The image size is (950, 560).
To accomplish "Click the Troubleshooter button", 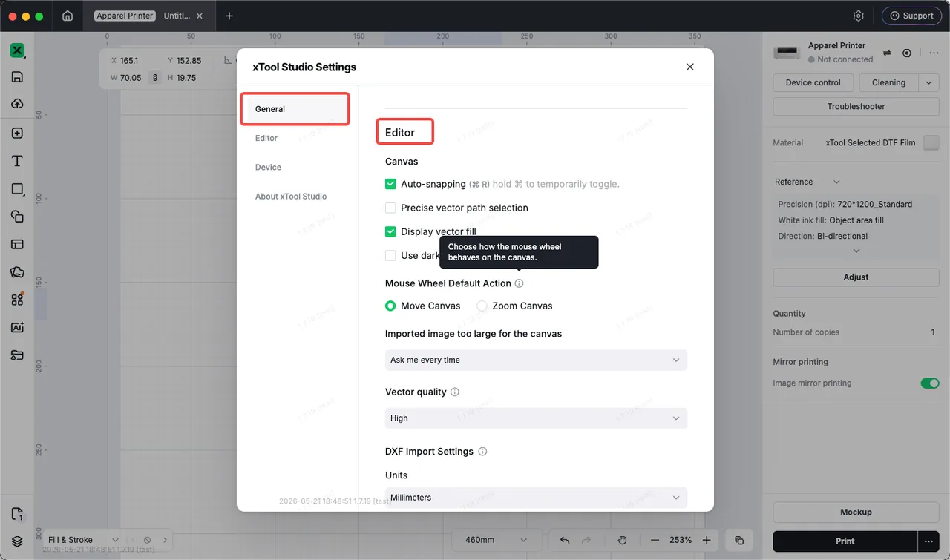I will tap(856, 106).
